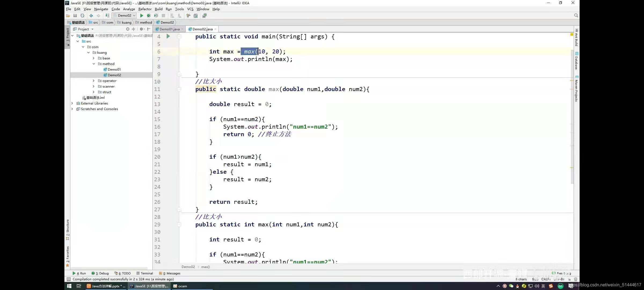Image resolution: width=644 pixels, height=290 pixels.
Task: Click Scroll from Source target icon
Action: (128, 29)
